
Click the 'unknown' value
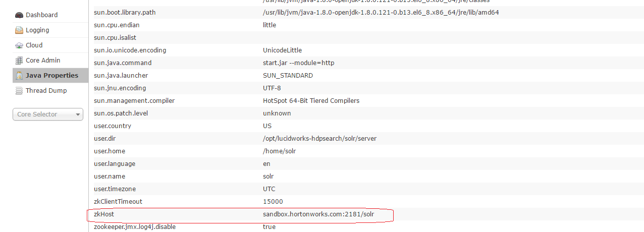pyautogui.click(x=277, y=113)
